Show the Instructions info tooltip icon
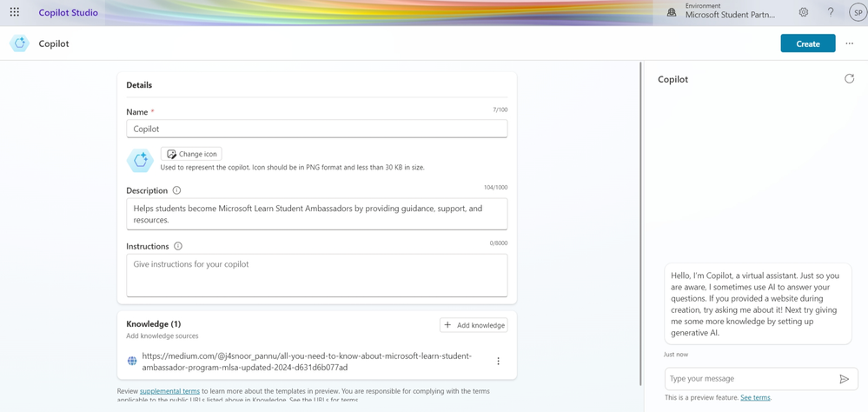This screenshot has height=412, width=868. pyautogui.click(x=178, y=247)
